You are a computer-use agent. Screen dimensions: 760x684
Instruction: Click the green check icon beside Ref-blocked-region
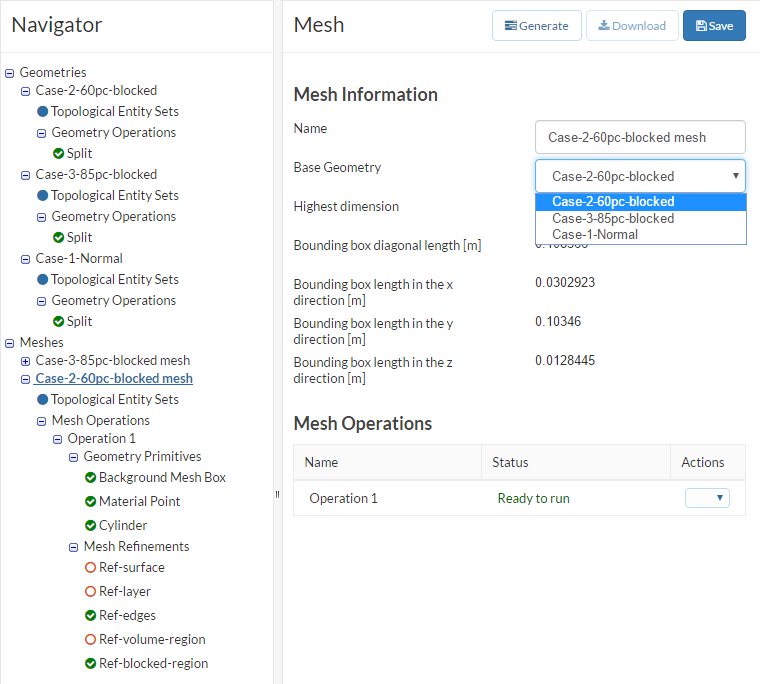(x=91, y=664)
